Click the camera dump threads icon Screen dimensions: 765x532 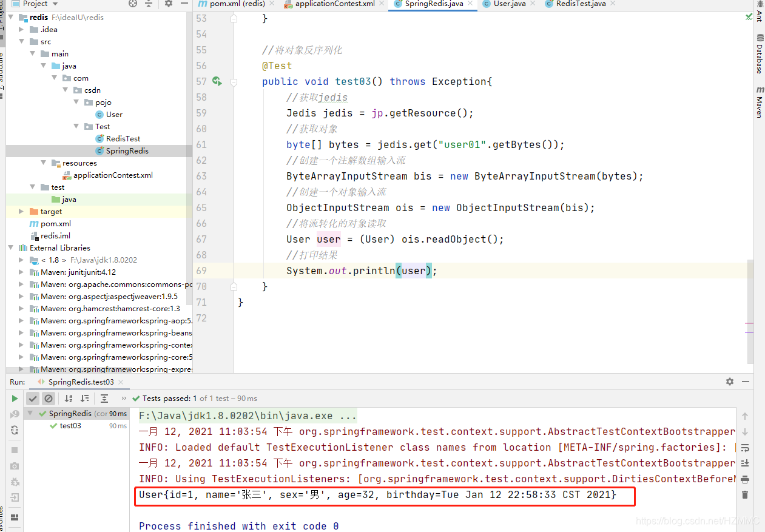click(15, 466)
